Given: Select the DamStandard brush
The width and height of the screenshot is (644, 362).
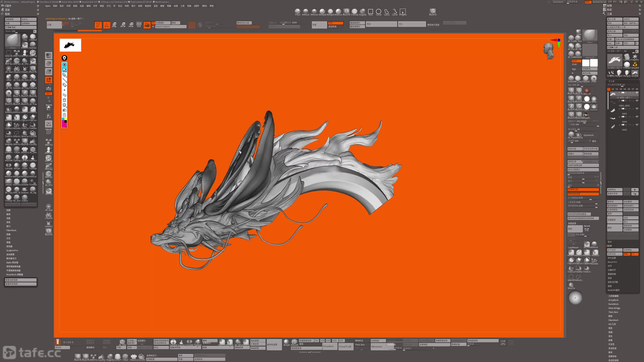Looking at the screenshot, I should (17, 182).
